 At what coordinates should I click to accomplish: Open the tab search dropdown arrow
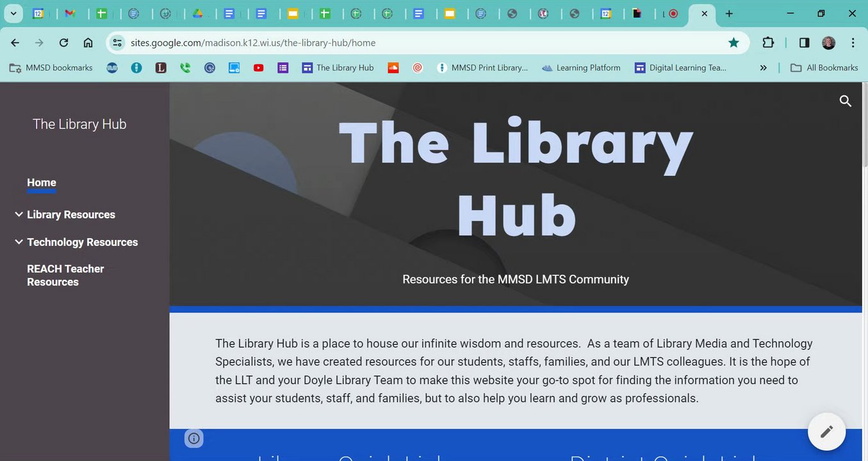coord(13,13)
